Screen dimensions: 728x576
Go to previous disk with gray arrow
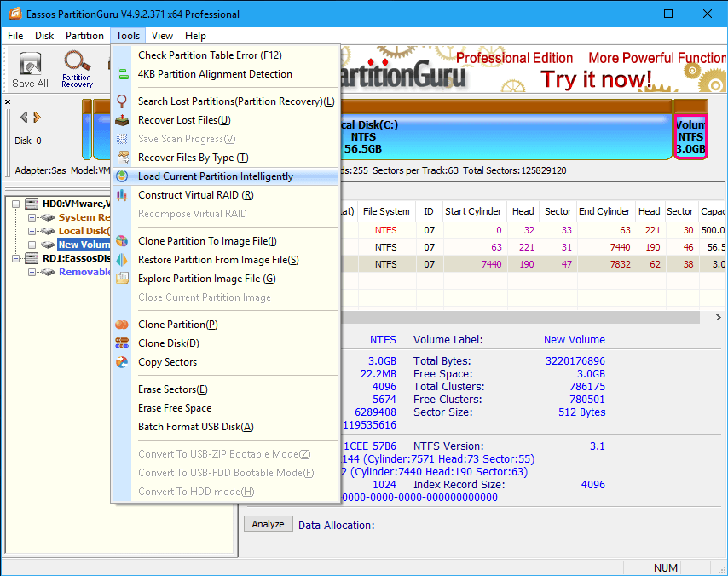[x=23, y=118]
